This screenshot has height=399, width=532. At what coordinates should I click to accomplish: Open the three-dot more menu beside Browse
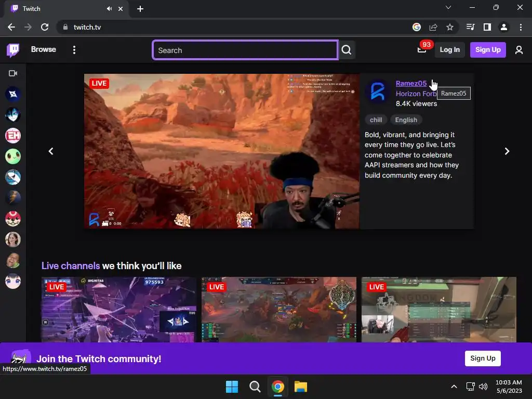click(74, 50)
